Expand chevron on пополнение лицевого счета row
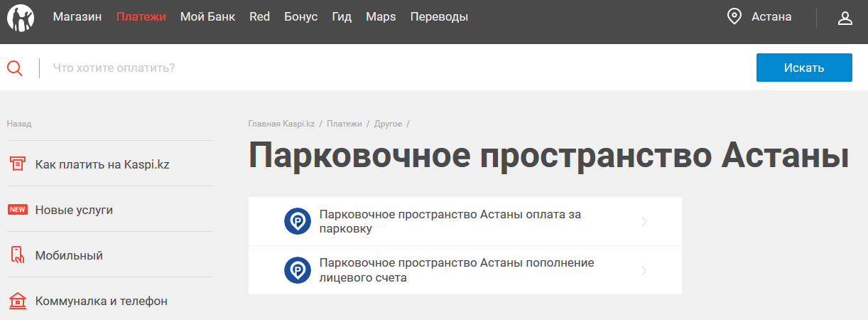This screenshot has width=868, height=320. point(644,270)
